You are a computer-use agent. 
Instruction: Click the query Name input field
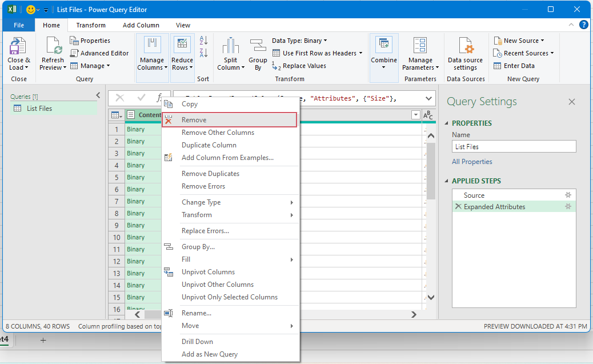[x=514, y=146]
